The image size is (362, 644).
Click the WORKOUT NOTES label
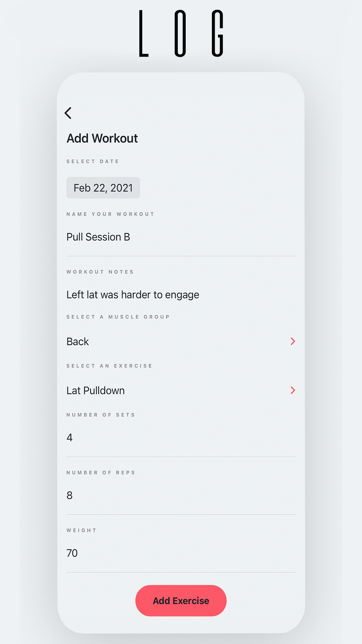(x=100, y=272)
